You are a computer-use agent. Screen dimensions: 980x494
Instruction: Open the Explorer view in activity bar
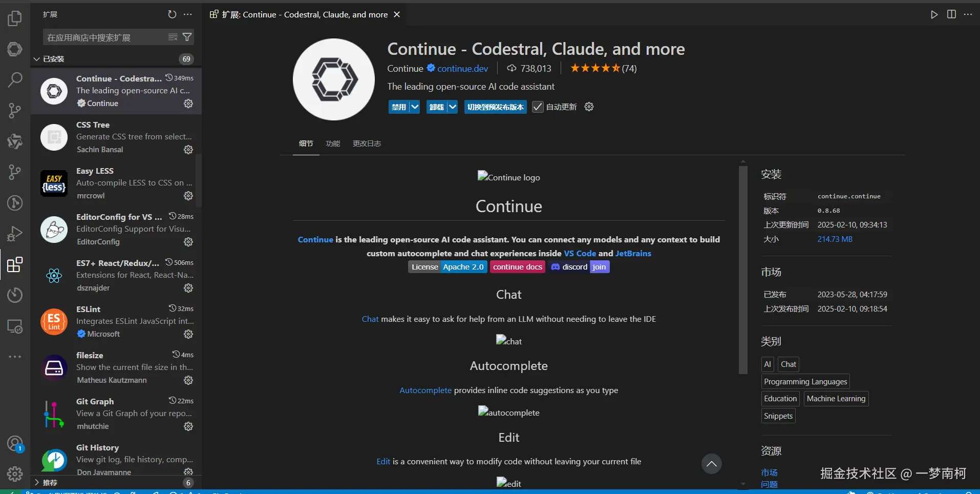pyautogui.click(x=15, y=19)
